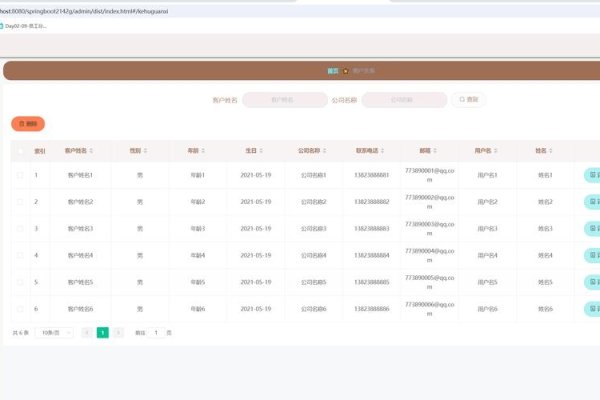Viewport: 600px width, 400px height.
Task: Click the action icon button in row 1
Action: click(592, 175)
